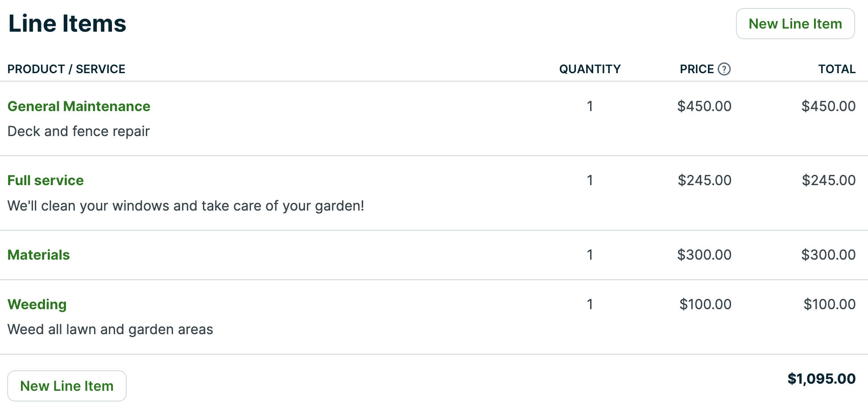Screen dimensions: 868x414
Task: Click the bottom New Line Item button
Action: [x=67, y=386]
